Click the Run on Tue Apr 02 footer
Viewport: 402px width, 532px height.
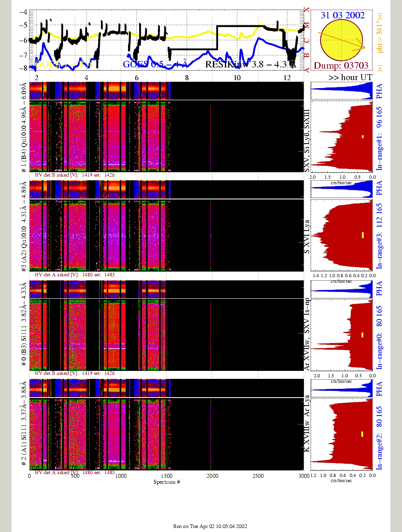point(210,526)
